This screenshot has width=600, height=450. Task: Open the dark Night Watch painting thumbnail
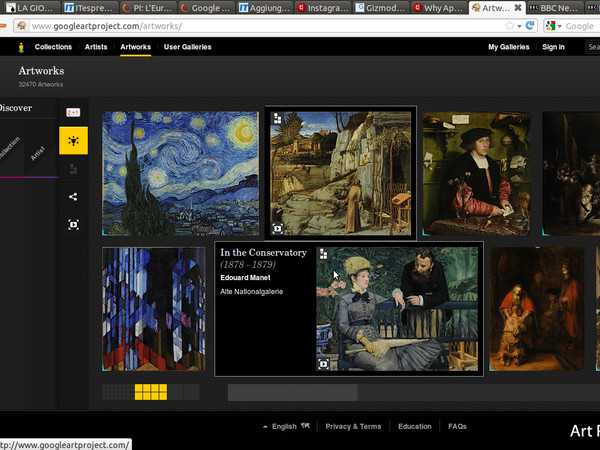coord(571,173)
